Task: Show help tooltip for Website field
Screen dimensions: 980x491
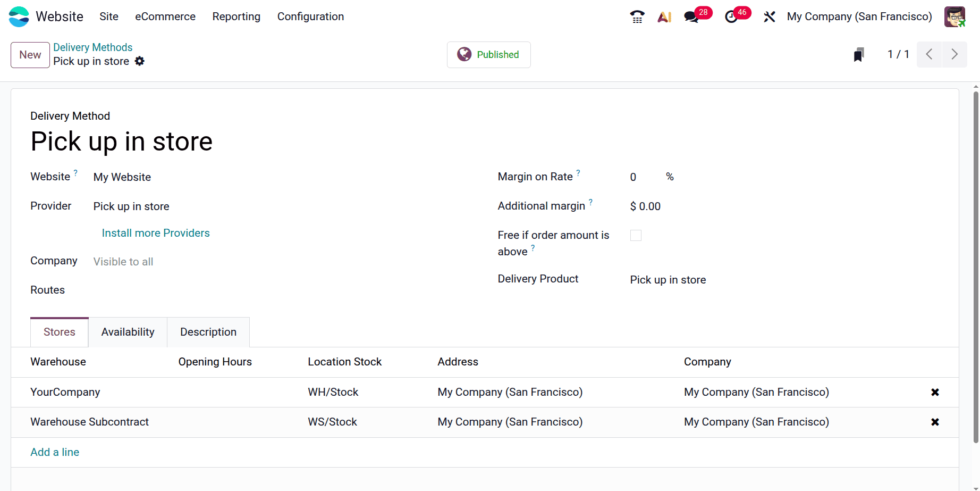Action: [75, 172]
